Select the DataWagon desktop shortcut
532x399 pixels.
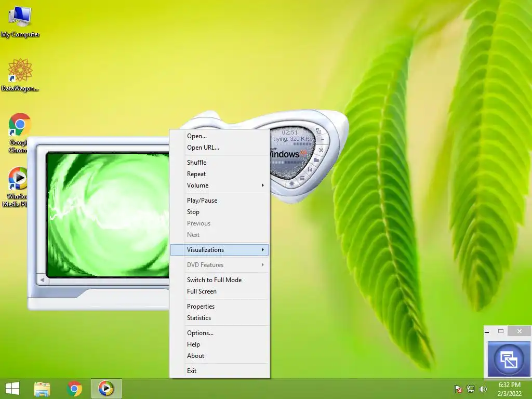(20, 75)
